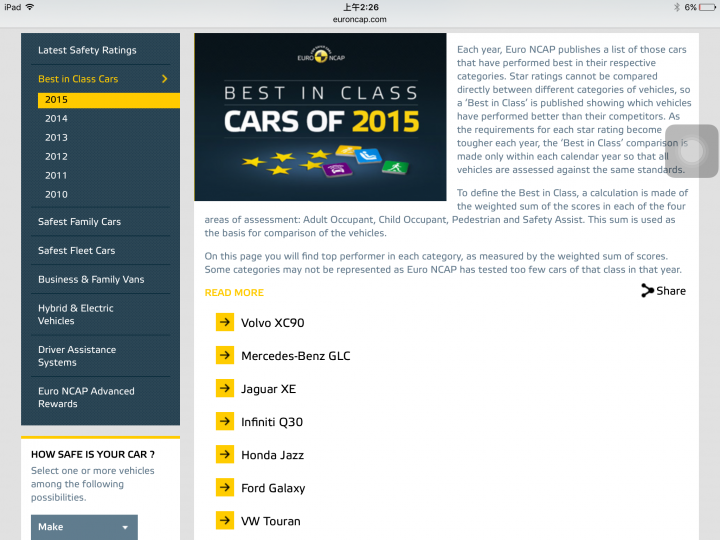720x540 pixels.
Task: Tap the euroncap.com address bar
Action: click(360, 19)
